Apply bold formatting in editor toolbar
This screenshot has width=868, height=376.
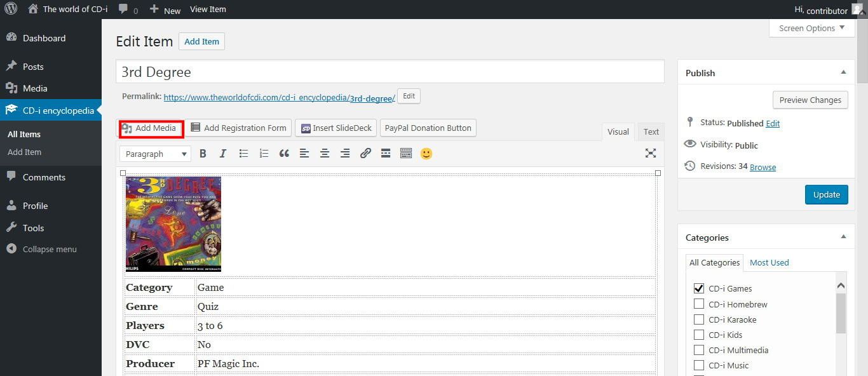pos(203,154)
